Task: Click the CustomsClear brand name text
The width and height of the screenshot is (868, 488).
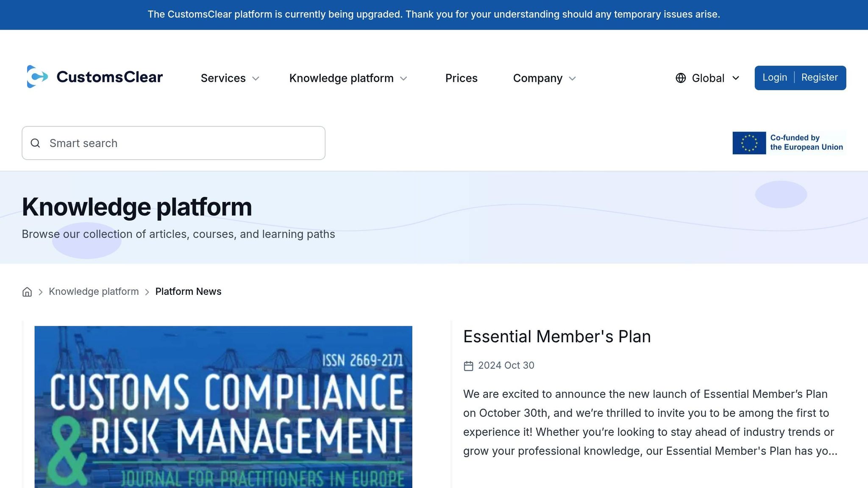Action: [109, 77]
